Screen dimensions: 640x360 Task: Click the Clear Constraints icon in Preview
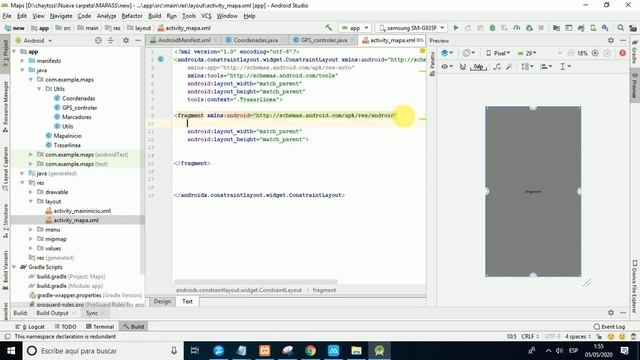[496, 67]
